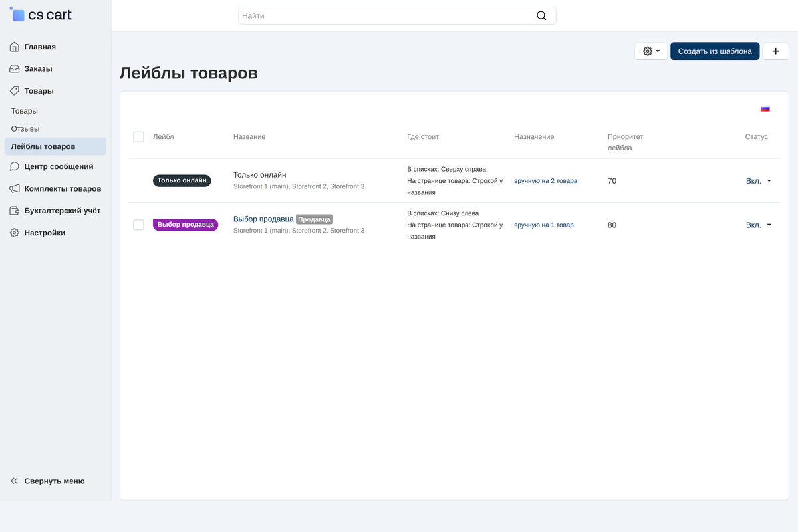798x532 pixels.
Task: Open the gear settings dropdown at top
Action: coord(651,51)
